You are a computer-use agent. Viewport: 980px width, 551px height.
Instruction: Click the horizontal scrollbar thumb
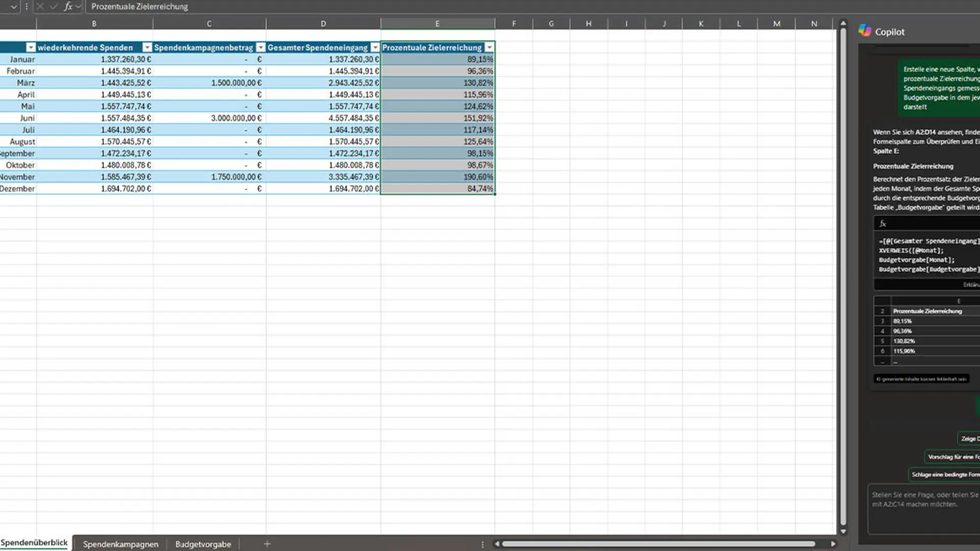pos(658,544)
